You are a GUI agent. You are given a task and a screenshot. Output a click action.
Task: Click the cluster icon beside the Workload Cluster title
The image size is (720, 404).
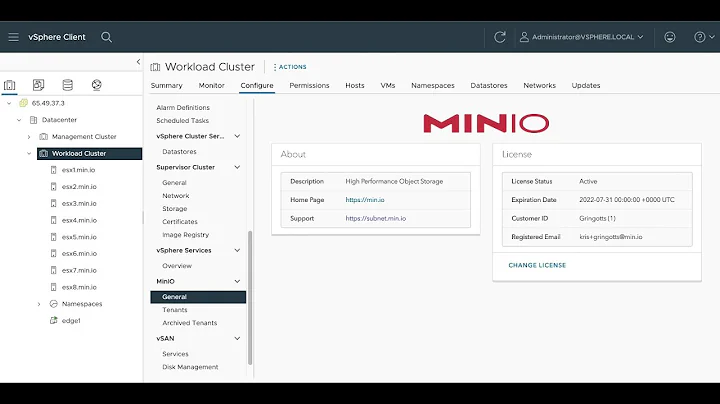click(155, 67)
